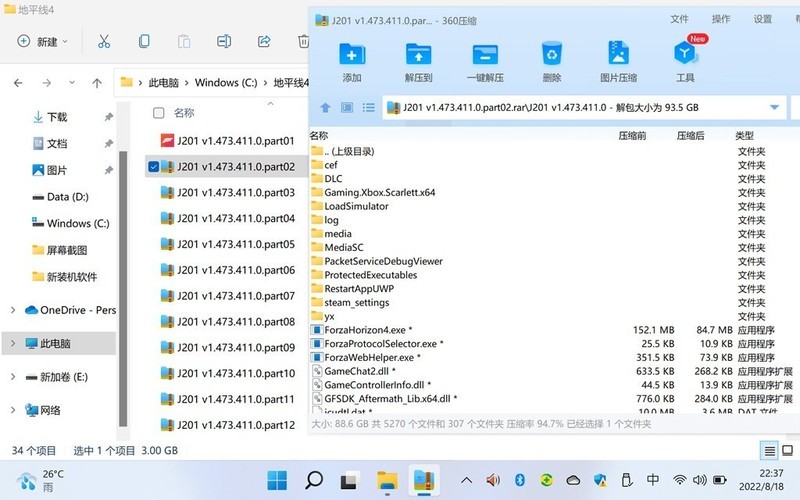The height and width of the screenshot is (500, 800).
Task: Toggle the select-all checkbox beside 名称 header
Action: point(159,113)
